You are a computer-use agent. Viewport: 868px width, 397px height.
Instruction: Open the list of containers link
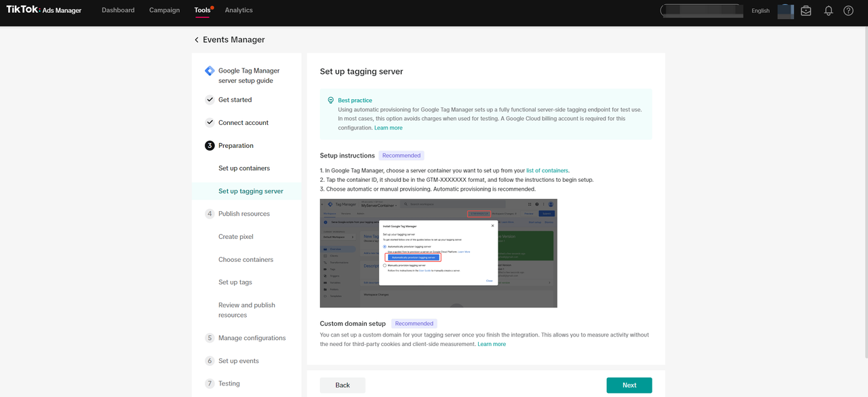pos(547,170)
